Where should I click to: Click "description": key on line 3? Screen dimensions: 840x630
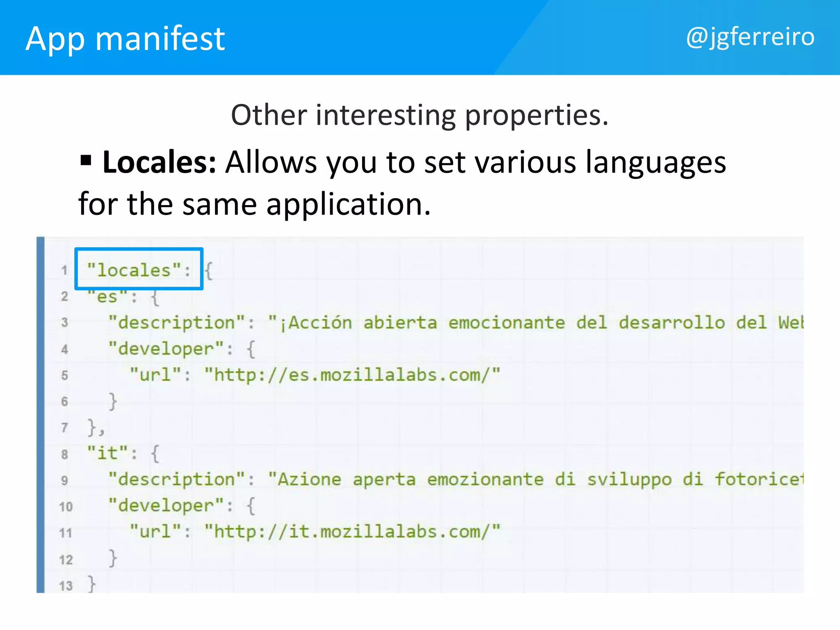click(x=181, y=323)
